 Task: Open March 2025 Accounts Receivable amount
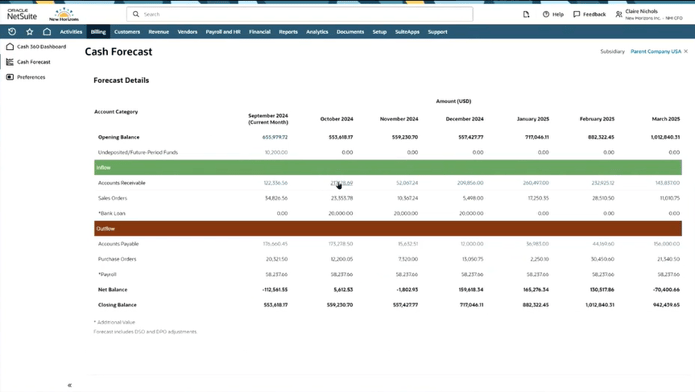[668, 183]
